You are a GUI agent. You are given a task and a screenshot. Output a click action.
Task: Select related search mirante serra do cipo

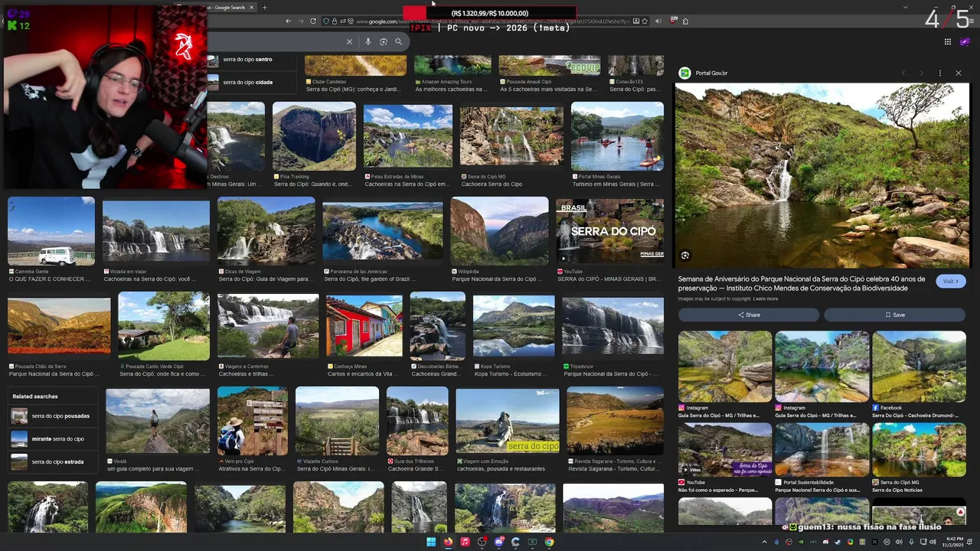click(52, 439)
